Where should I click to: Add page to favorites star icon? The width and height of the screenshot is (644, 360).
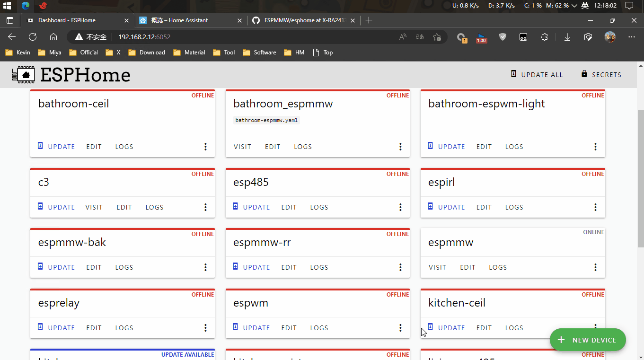(437, 37)
